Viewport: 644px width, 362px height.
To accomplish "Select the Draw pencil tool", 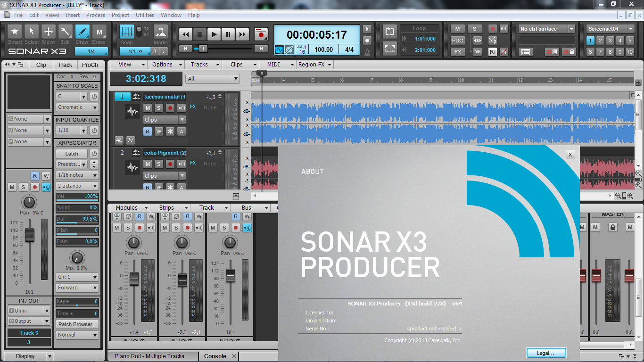I will pos(82,32).
